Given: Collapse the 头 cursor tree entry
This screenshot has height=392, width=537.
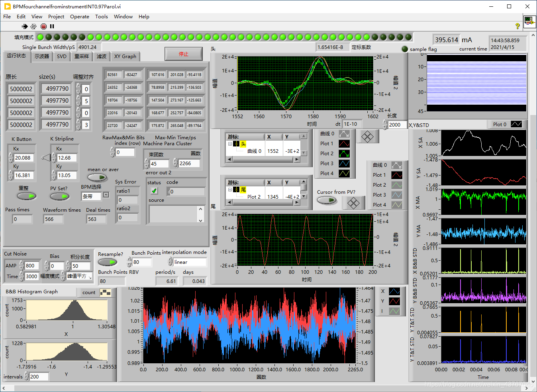Looking at the screenshot, I should (230, 144).
